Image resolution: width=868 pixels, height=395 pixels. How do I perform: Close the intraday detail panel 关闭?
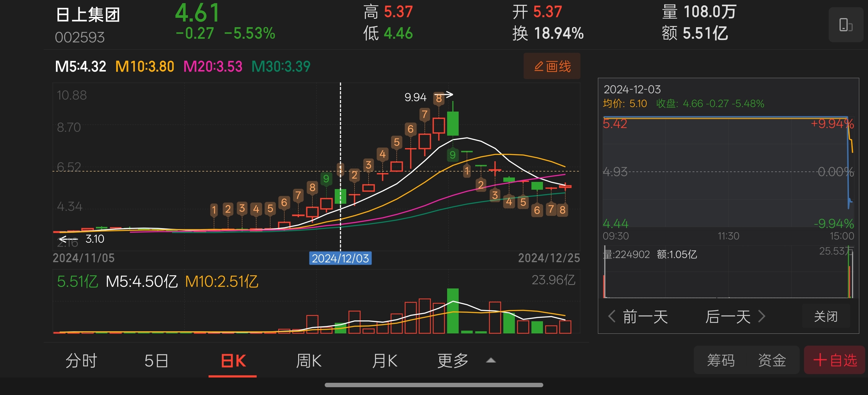tap(825, 316)
